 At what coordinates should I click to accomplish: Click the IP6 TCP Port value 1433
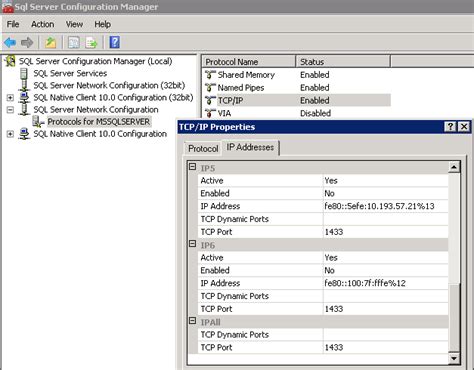pyautogui.click(x=385, y=309)
